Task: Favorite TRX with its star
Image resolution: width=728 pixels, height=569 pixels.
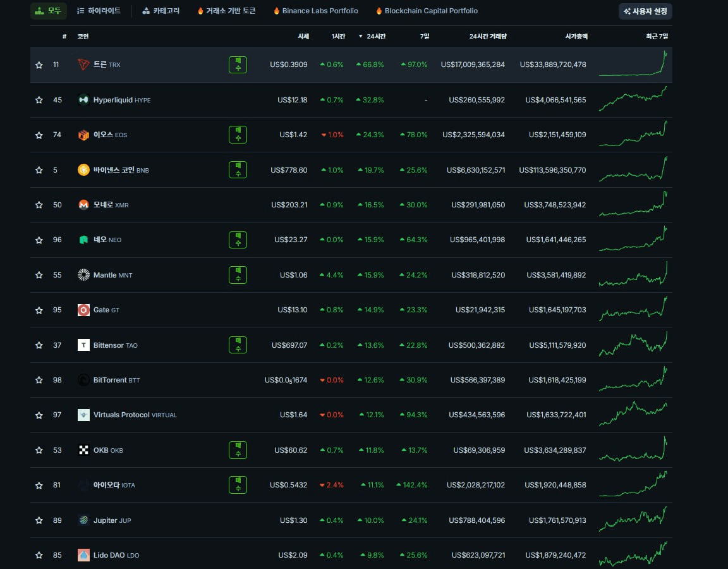Action: pyautogui.click(x=39, y=65)
